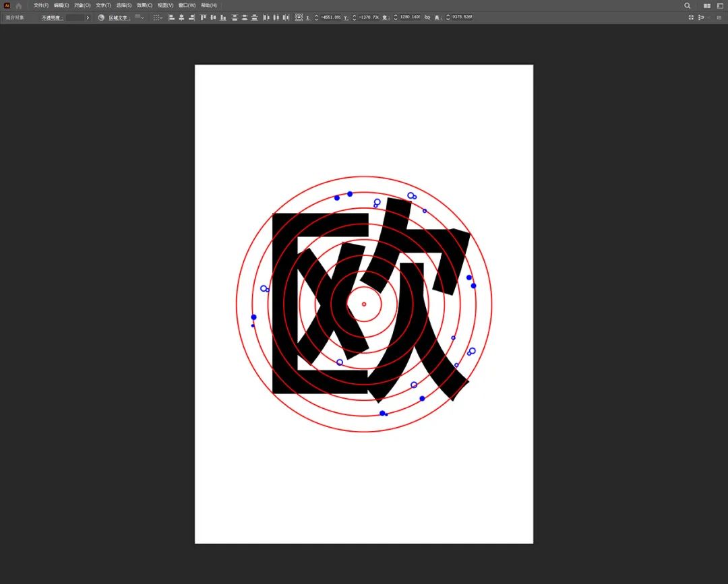This screenshot has width=728, height=584.
Task: Open the paragraph alignment dropdown after 区域文字
Action: (139, 18)
